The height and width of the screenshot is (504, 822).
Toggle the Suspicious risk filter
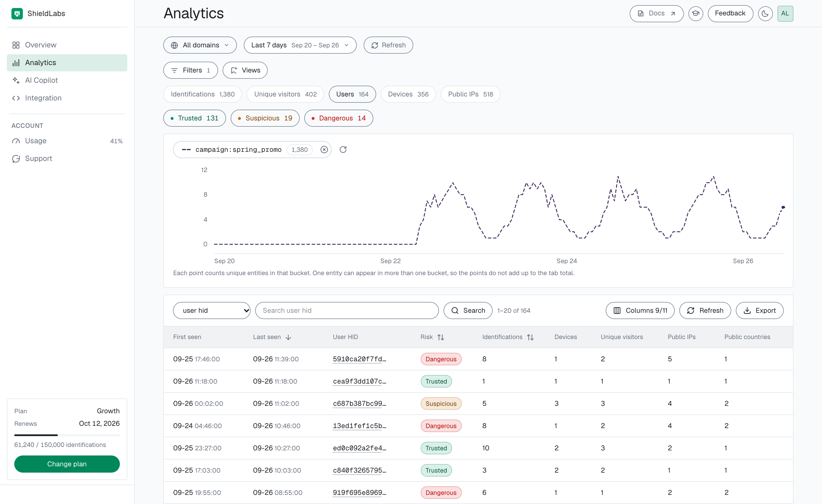pyautogui.click(x=265, y=118)
